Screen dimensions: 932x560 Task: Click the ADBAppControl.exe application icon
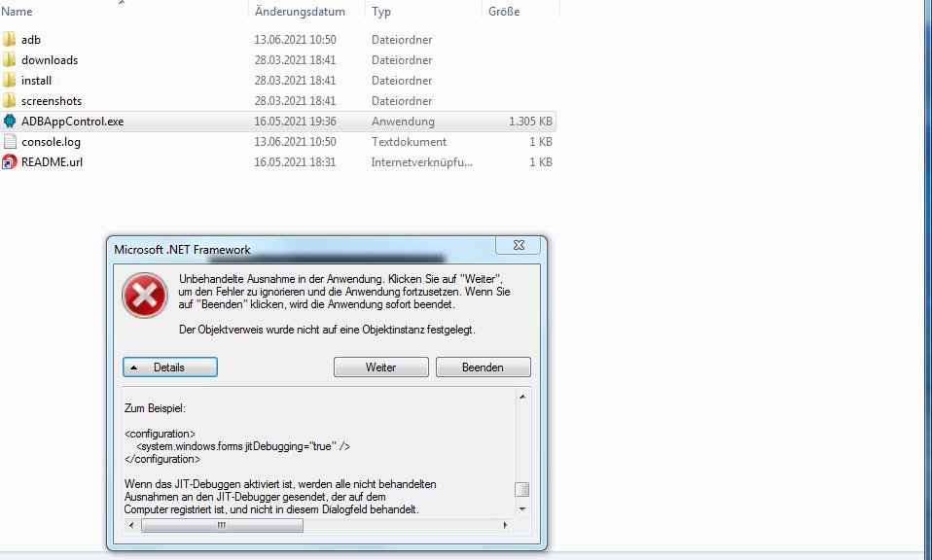(9, 122)
